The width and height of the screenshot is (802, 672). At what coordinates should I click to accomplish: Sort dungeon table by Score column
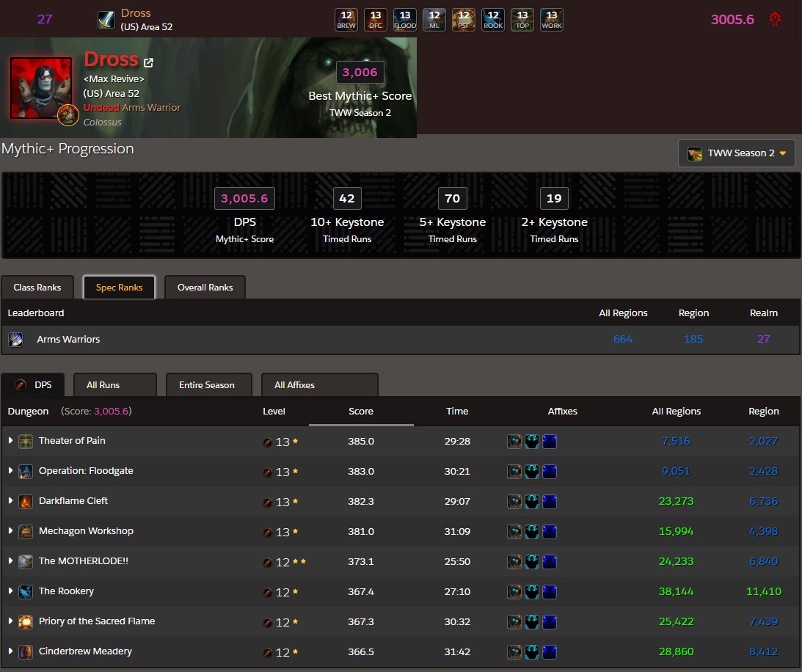361,411
